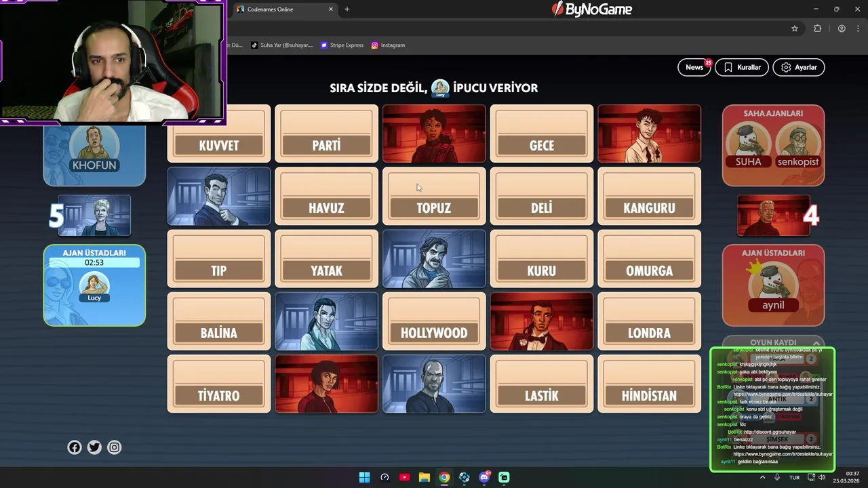Open browser extensions puzzle icon
The image size is (868, 488).
click(817, 28)
